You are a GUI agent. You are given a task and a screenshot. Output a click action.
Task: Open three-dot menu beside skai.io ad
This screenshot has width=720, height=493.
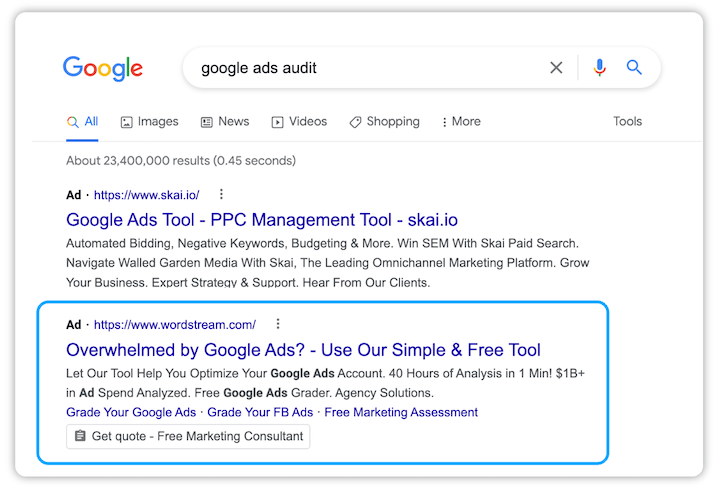click(221, 195)
